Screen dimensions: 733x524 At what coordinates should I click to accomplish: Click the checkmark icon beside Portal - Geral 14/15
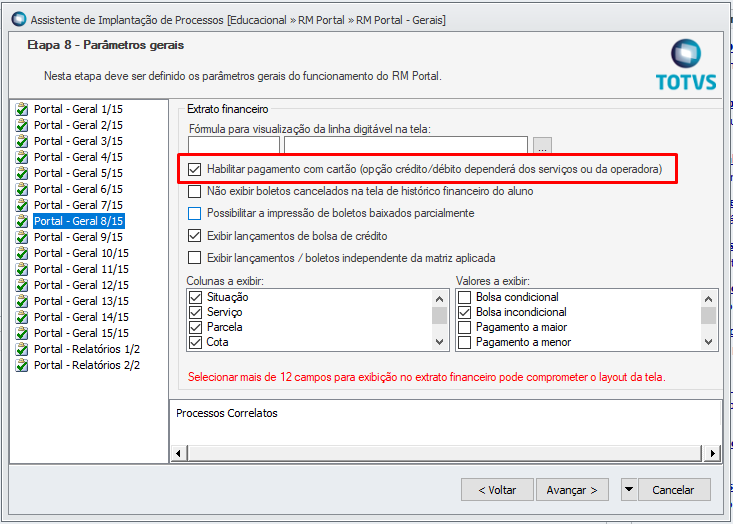(x=22, y=317)
